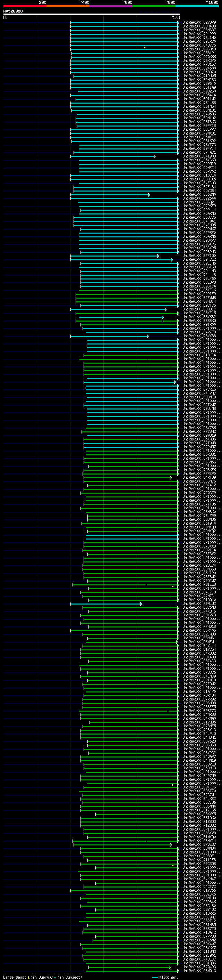This screenshot has width=222, height=980.
Task: Select the UniRef100_Q24JJ8 hit label
Action: click(199, 275)
